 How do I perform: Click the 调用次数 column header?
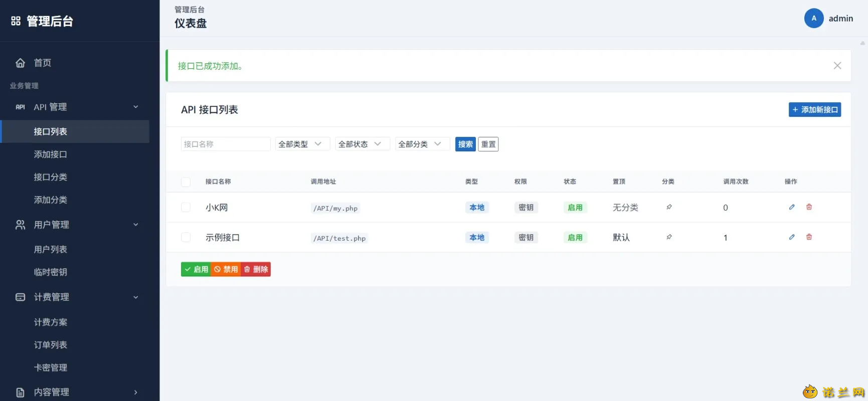[736, 181]
